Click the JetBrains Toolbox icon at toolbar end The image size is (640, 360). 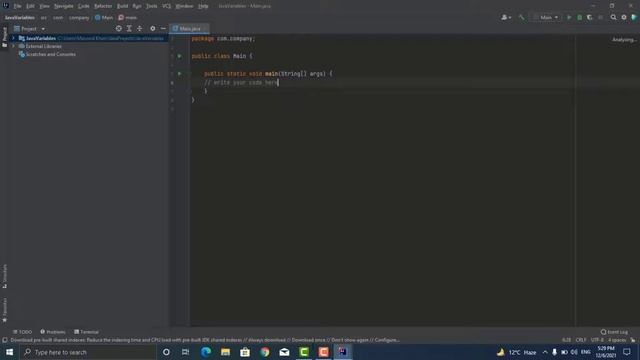pyautogui.click(x=634, y=18)
